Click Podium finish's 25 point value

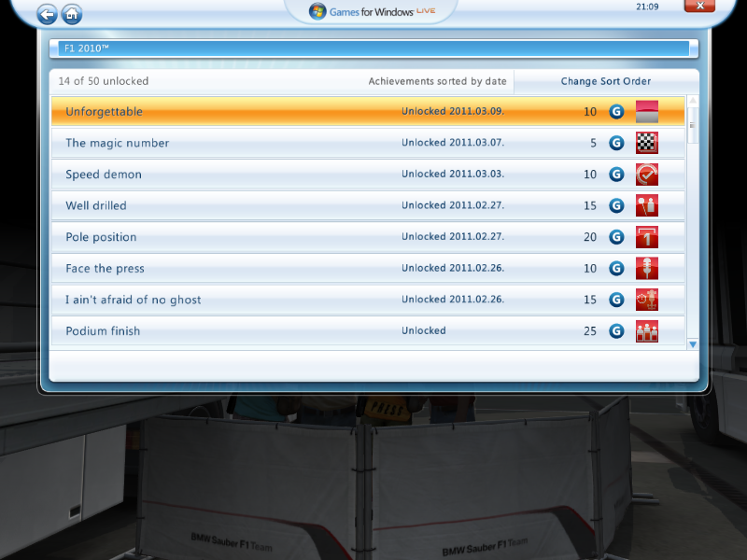(x=590, y=331)
